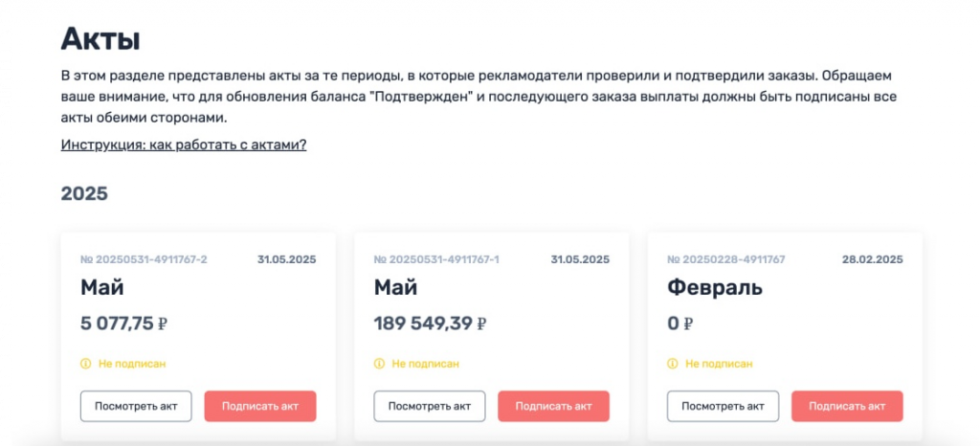The height and width of the screenshot is (446, 980).
Task: Select act number 20250228-4911767
Action: click(725, 259)
